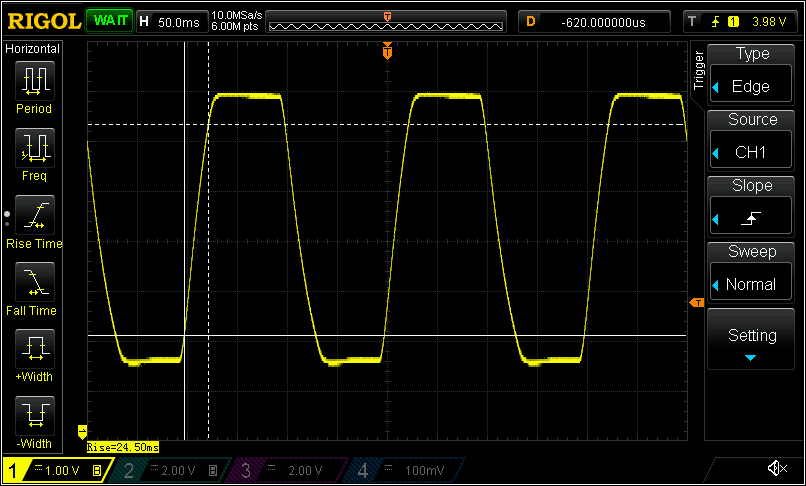Click the horizontal delay value readout
806x486 pixels.
(x=602, y=21)
